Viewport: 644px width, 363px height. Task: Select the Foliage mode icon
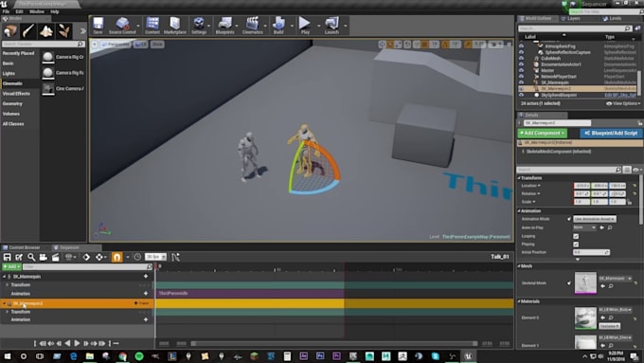pos(64,31)
